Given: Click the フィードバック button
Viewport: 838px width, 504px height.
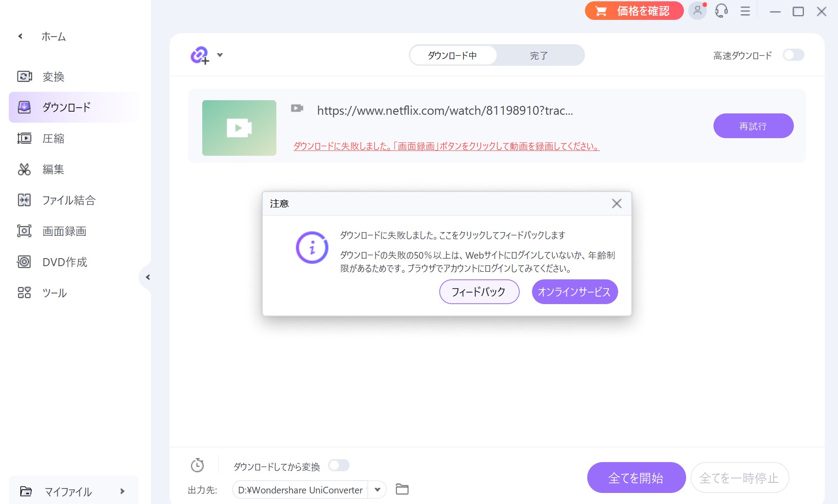Looking at the screenshot, I should [479, 292].
